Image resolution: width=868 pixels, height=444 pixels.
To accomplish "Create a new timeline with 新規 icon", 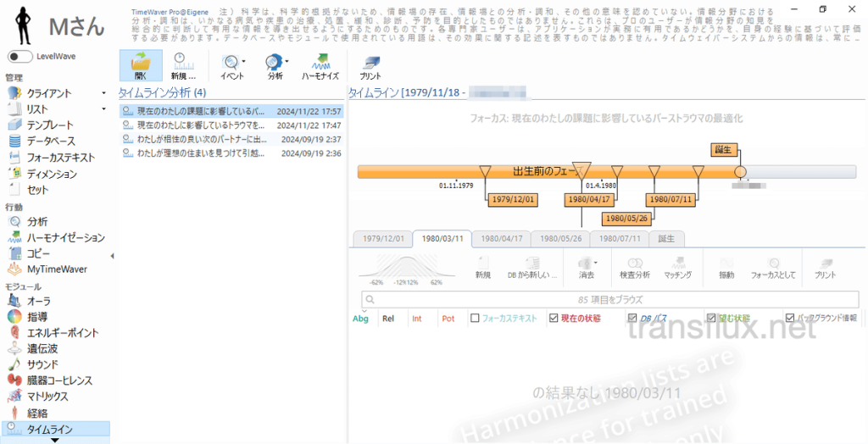I will tap(182, 66).
